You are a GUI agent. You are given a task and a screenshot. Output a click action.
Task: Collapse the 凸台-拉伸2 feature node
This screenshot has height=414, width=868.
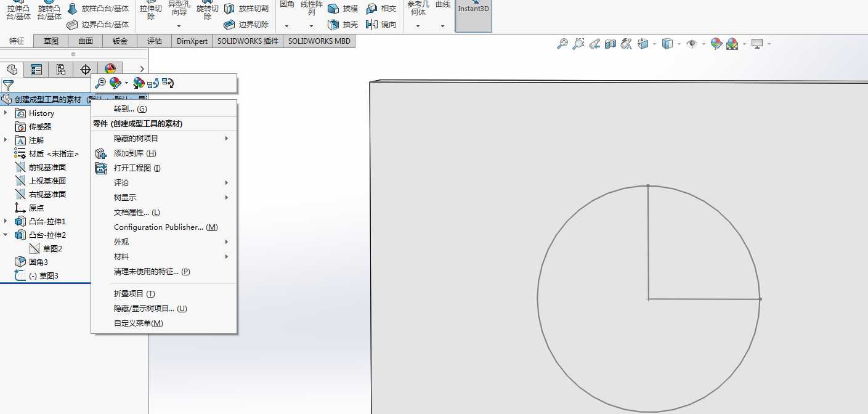point(6,235)
